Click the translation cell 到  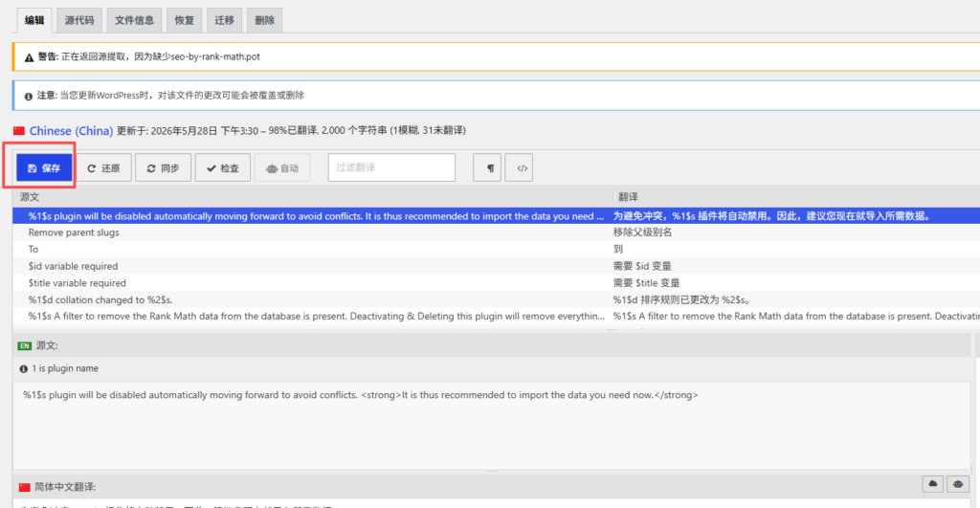pos(618,250)
